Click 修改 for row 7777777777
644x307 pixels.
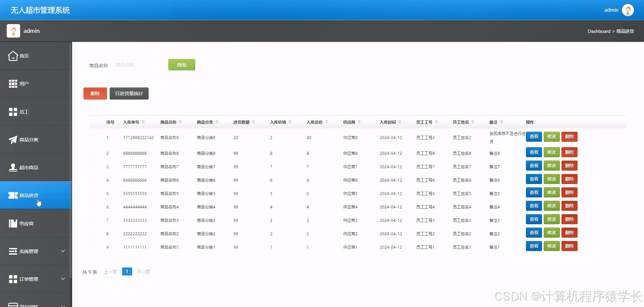552,166
